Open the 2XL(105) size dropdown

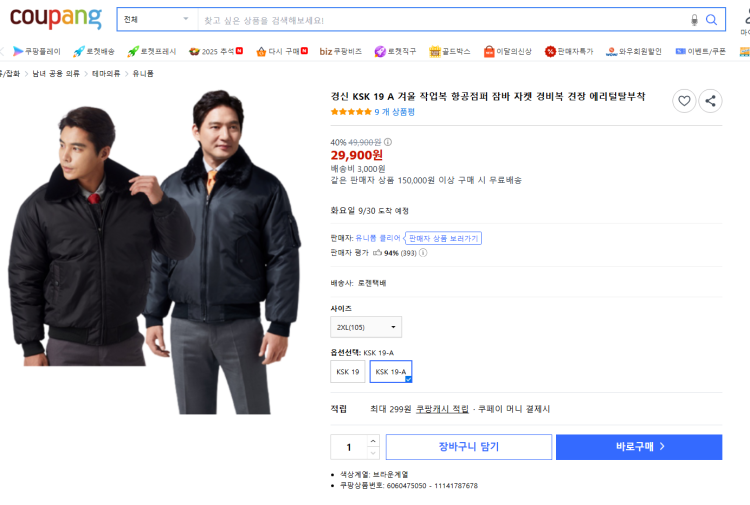point(366,327)
